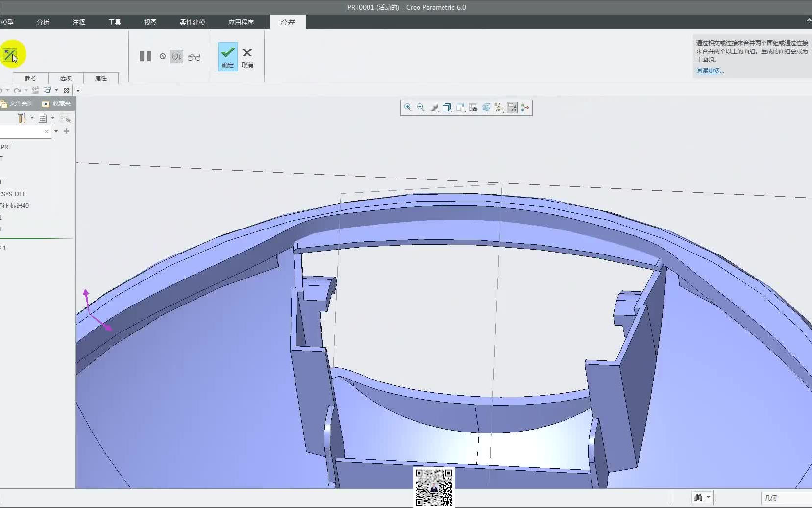
Task: Switch to the 分析 ribbon tab
Action: point(43,22)
